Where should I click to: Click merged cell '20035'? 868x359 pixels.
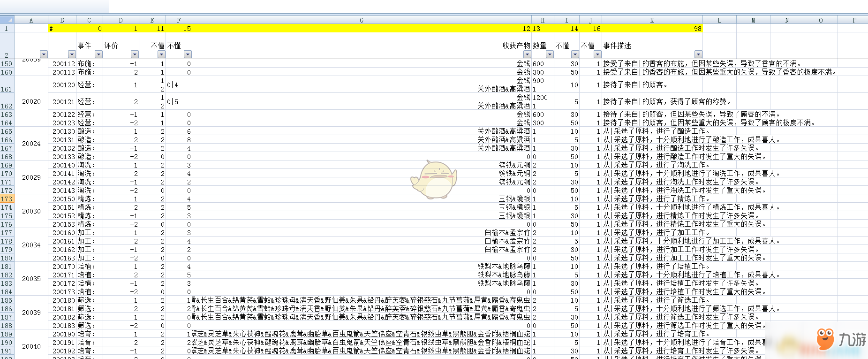pyautogui.click(x=31, y=279)
